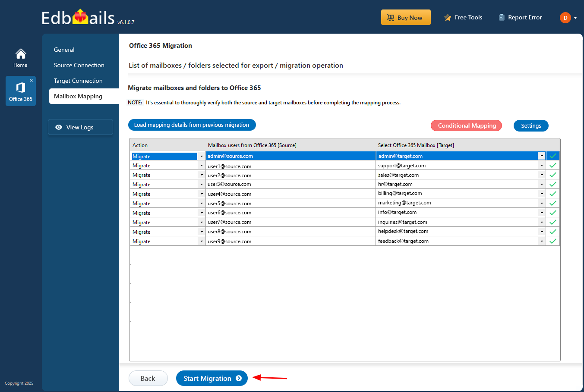Open the General tab

(x=64, y=50)
